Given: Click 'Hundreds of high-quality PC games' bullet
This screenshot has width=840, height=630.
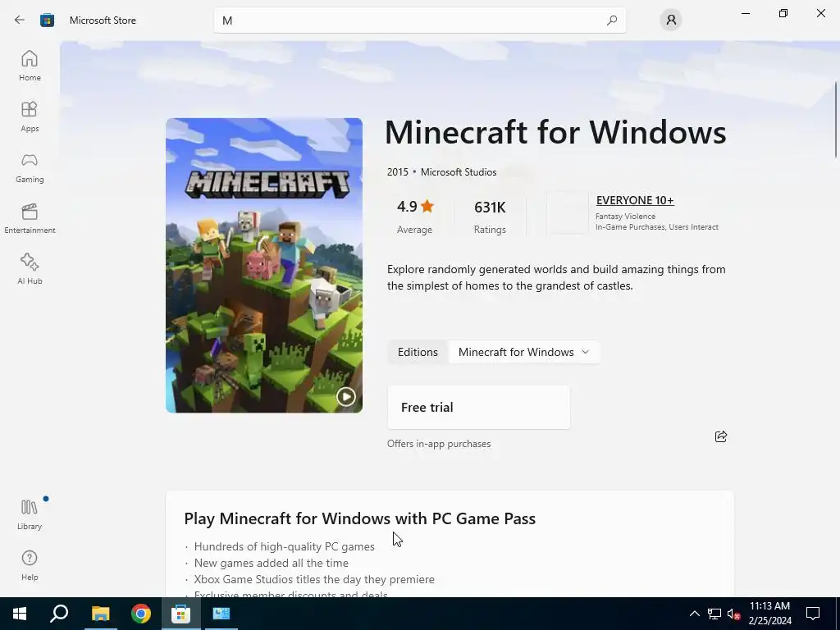Looking at the screenshot, I should pyautogui.click(x=284, y=546).
